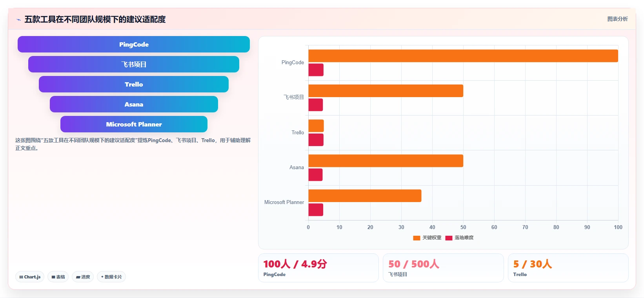Click the 表格 tag chip
Screen dimensions: 644x298
point(58,277)
